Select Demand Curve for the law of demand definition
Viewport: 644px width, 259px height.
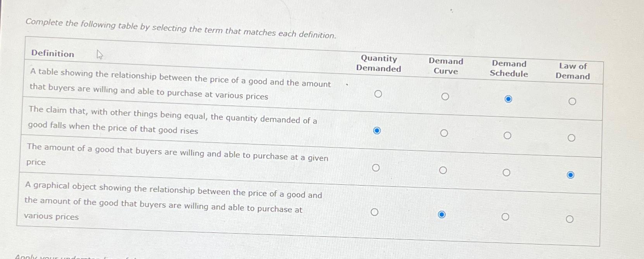pyautogui.click(x=444, y=133)
